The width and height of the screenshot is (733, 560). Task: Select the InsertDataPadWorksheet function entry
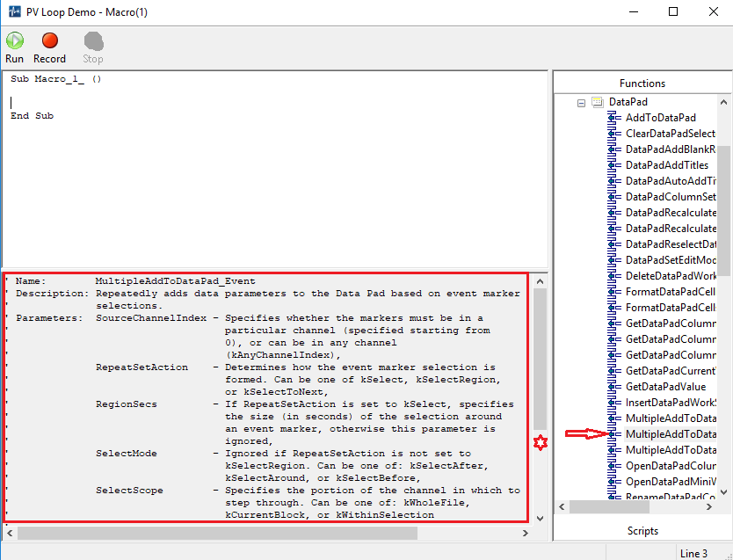coord(670,403)
